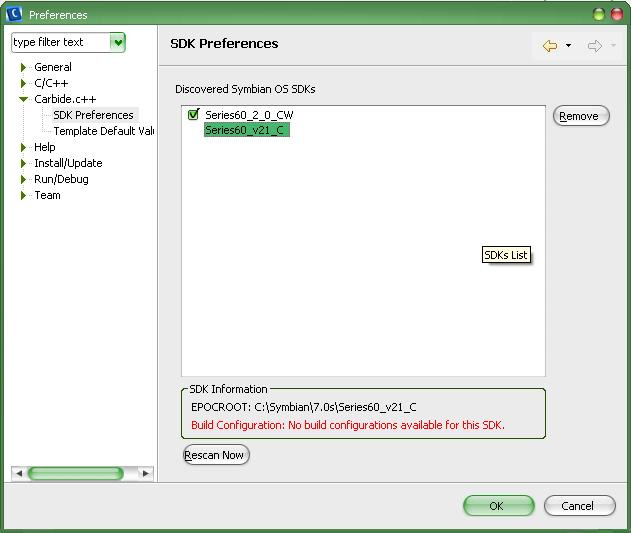
Task: Click the tree scrollbar right arrow
Action: (x=146, y=473)
